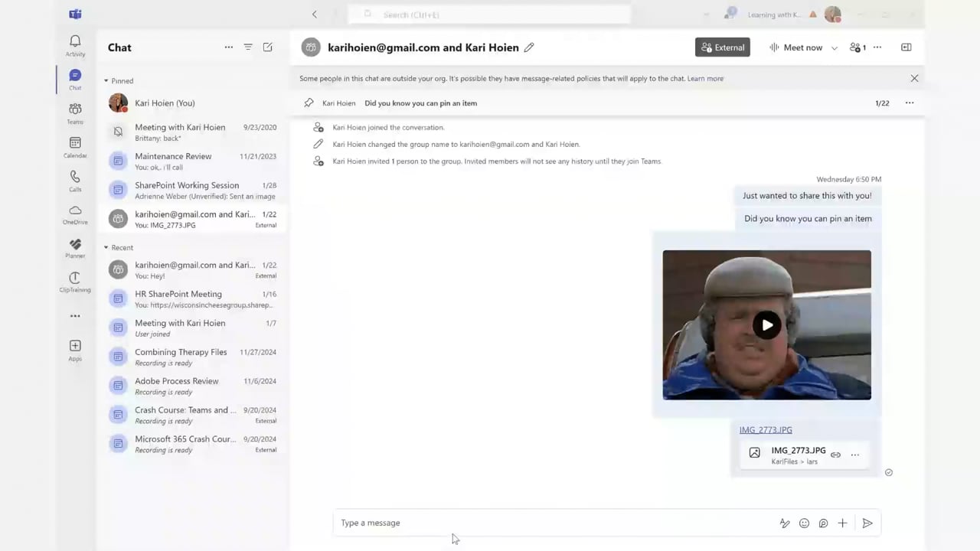
Task: Follow the Learn more link
Action: 705,78
